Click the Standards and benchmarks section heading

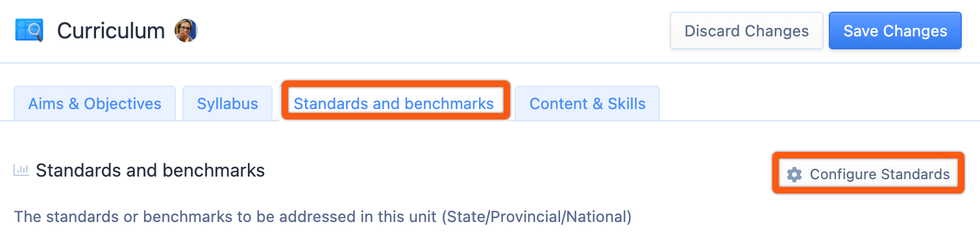point(150,171)
